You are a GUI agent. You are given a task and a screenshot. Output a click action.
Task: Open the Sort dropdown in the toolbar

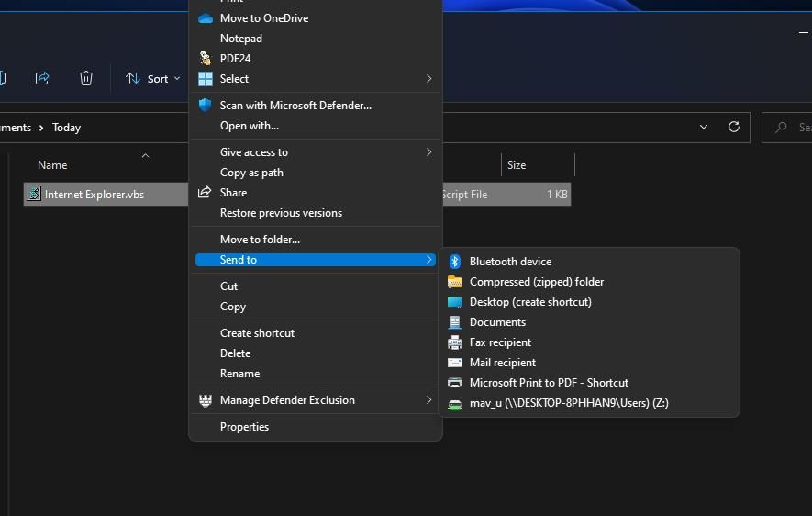[152, 79]
